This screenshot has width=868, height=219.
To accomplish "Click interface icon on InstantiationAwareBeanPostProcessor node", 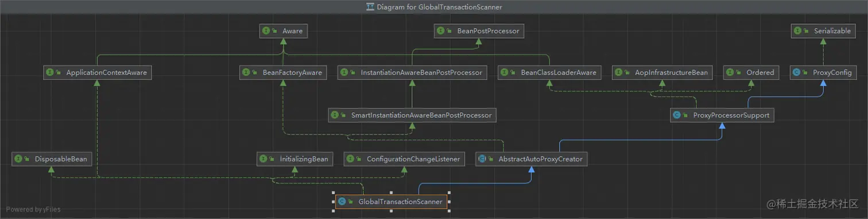I will pos(344,72).
